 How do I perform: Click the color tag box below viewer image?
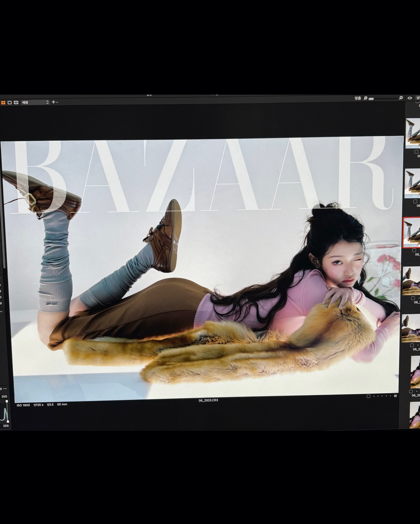coord(368,396)
